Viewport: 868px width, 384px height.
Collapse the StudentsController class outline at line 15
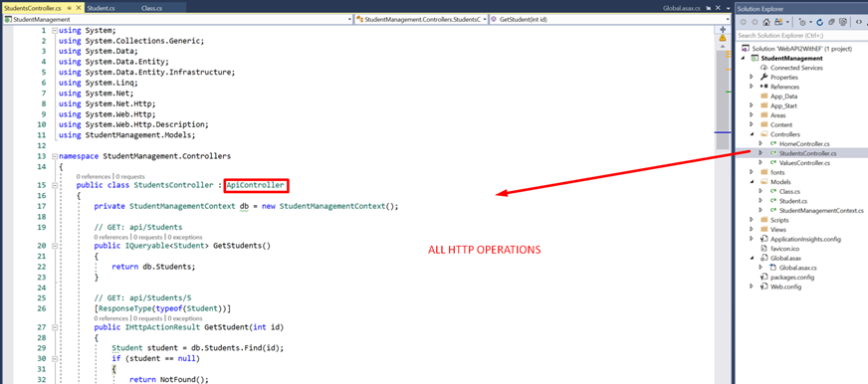pos(54,186)
